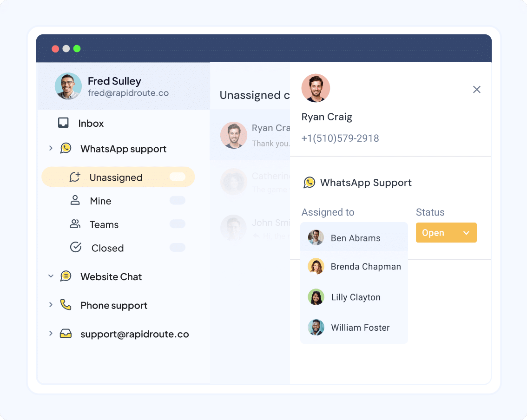Select the Unassigned conversations icon
Screen dimensions: 527x420
(x=75, y=177)
